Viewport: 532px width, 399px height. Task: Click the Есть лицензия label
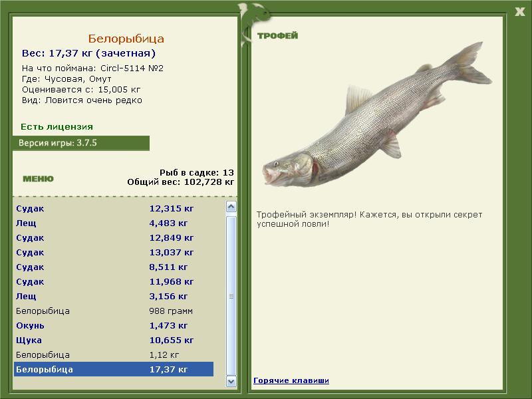pyautogui.click(x=57, y=127)
